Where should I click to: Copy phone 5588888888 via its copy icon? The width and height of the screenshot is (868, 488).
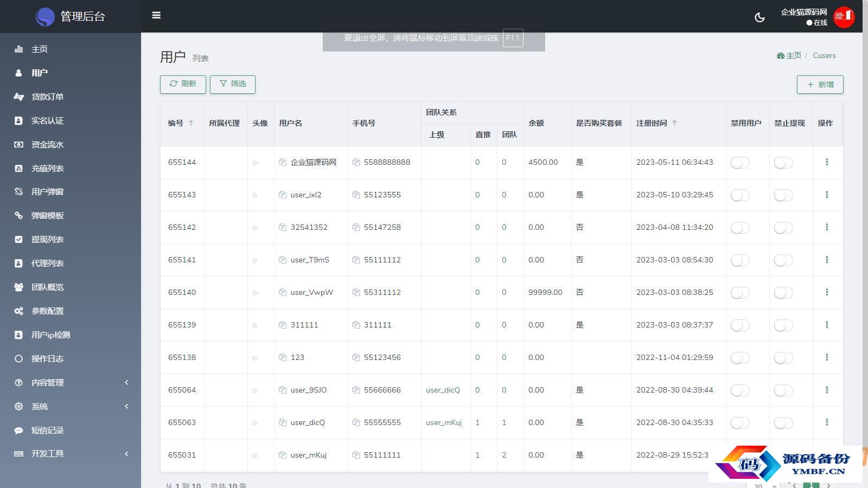(356, 162)
